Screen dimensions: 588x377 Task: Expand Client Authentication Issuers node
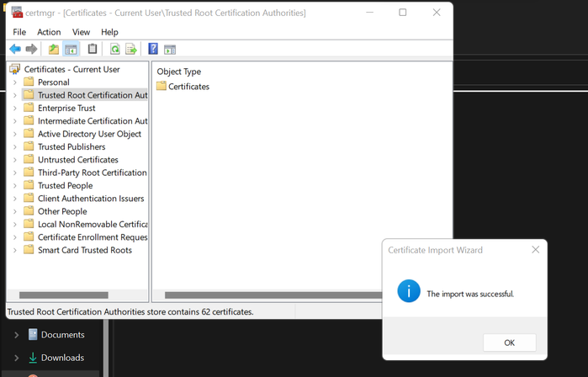pos(14,199)
